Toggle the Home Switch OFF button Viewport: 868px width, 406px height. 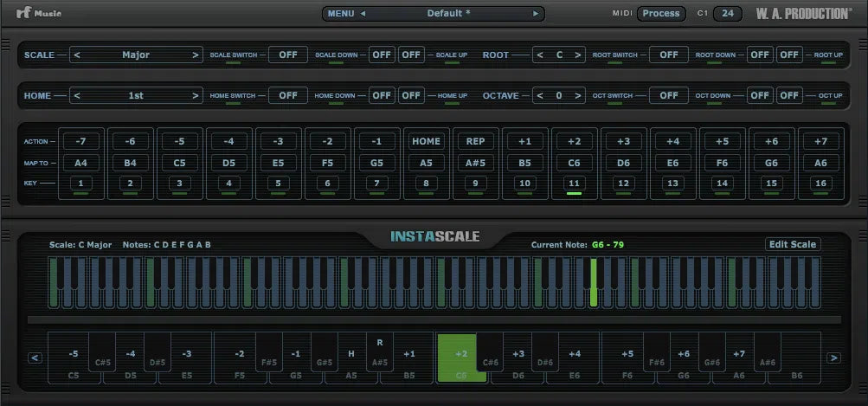(x=288, y=95)
